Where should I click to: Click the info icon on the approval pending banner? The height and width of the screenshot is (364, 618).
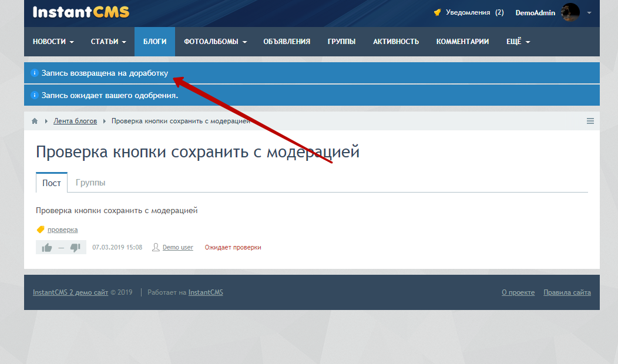(33, 93)
